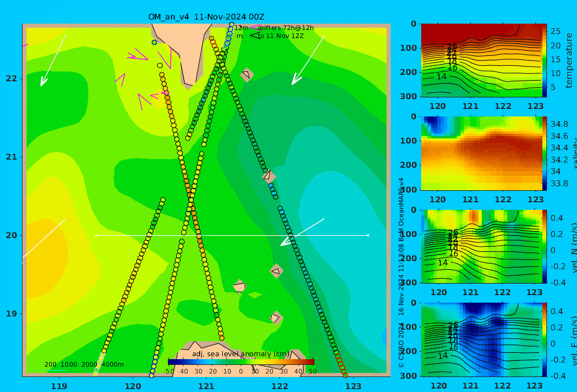Click the map title OM_an_v4 11-Nov-2024 00Z
Viewport: 577px width, 392px height.
(206, 17)
